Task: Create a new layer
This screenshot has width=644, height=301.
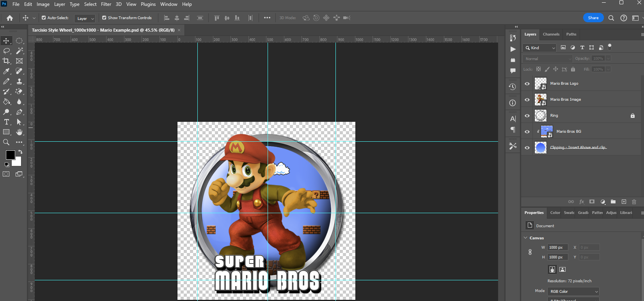Action: (x=624, y=202)
